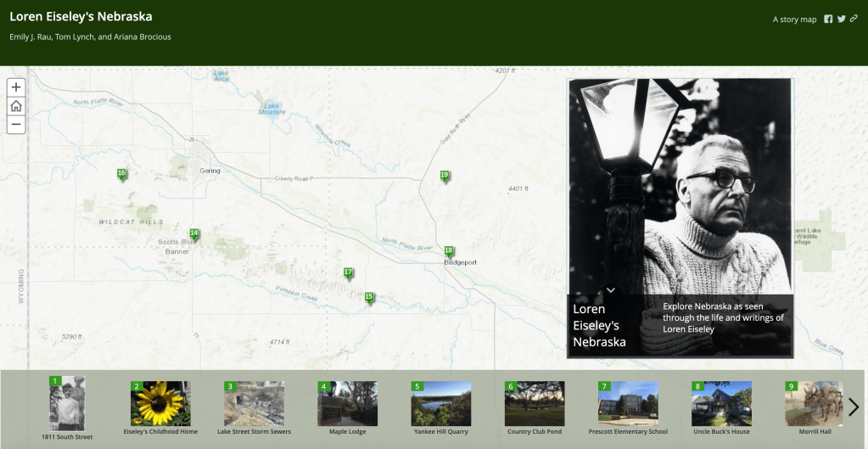Screen dimensions: 868x449
Task: Share story map on Twitter
Action: 841,20
